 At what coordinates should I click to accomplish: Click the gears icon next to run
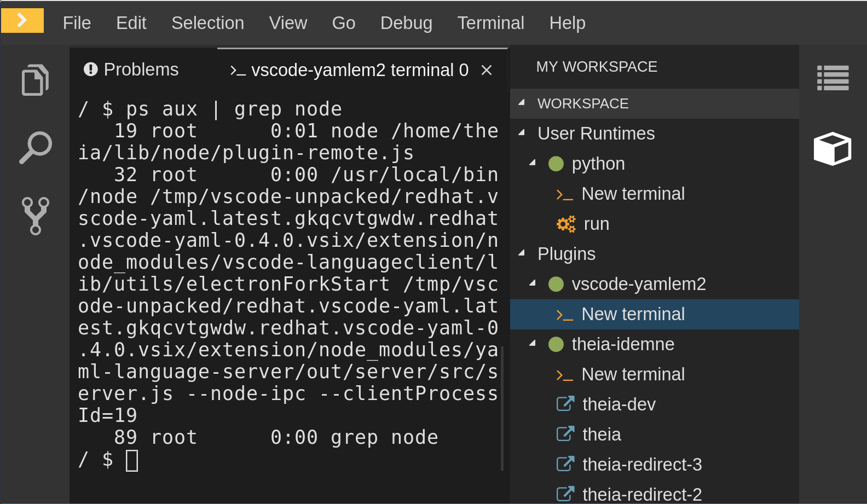(x=566, y=224)
